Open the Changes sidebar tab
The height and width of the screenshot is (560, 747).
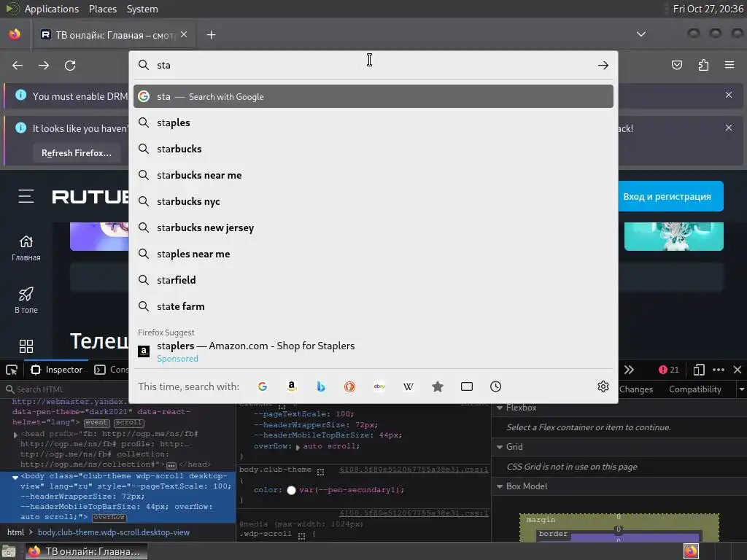coord(636,389)
